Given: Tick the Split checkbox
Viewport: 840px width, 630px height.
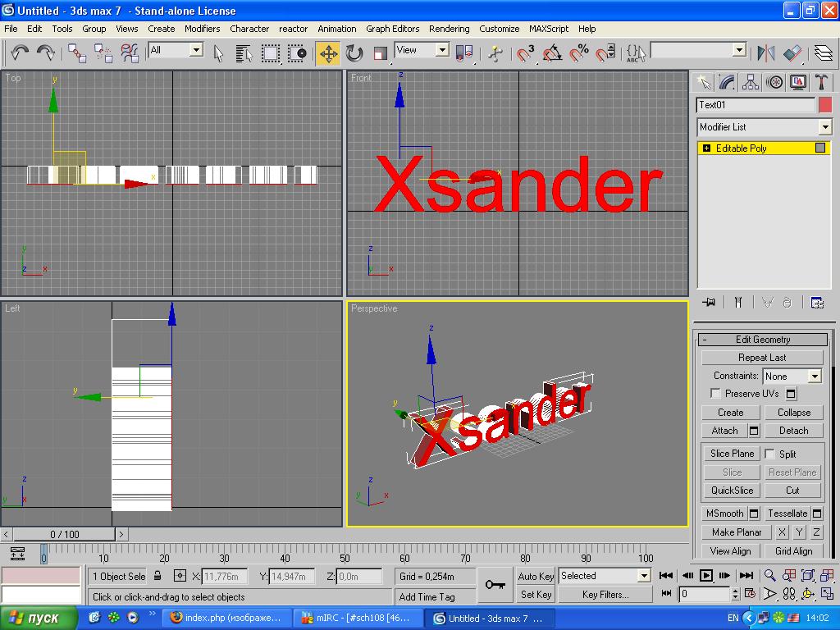Looking at the screenshot, I should pyautogui.click(x=770, y=454).
